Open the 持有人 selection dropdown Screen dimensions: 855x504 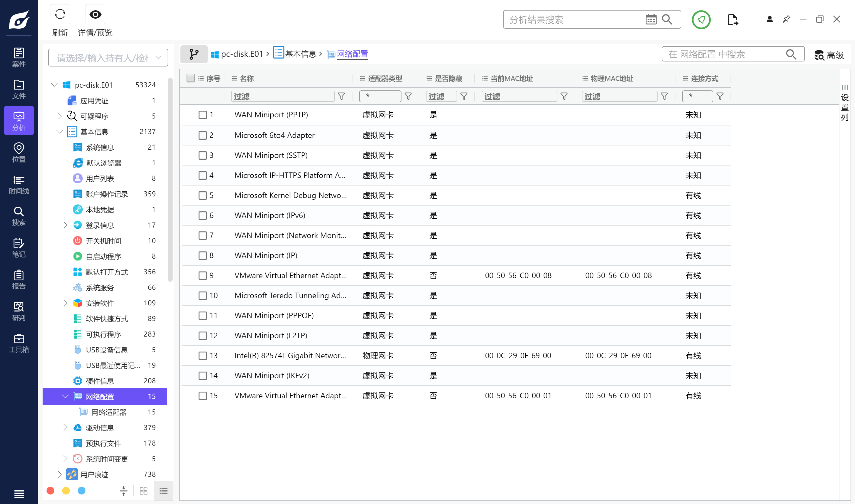pos(108,58)
